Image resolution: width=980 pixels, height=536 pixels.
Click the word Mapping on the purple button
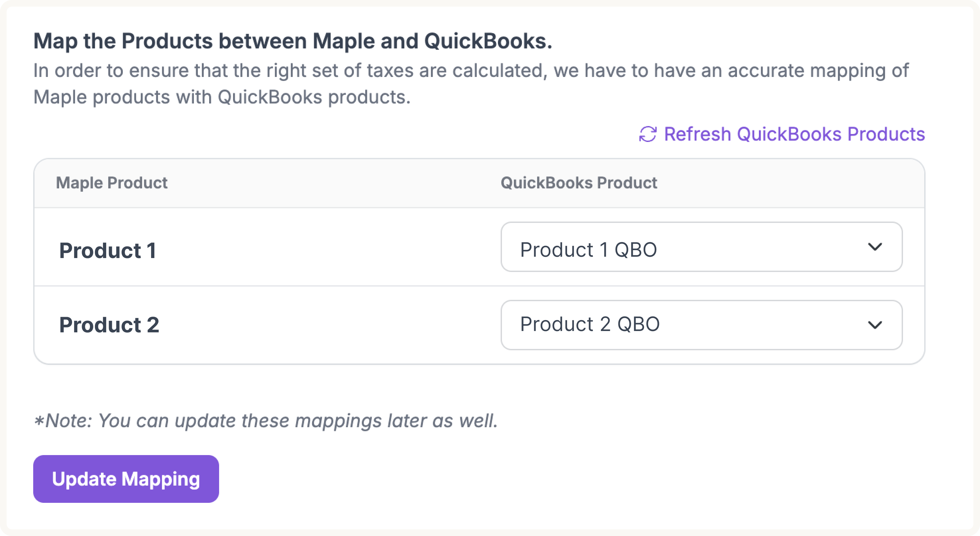[160, 479]
